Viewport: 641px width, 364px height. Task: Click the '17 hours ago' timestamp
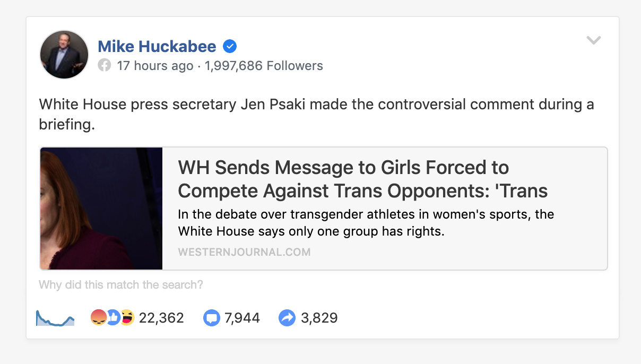153,65
